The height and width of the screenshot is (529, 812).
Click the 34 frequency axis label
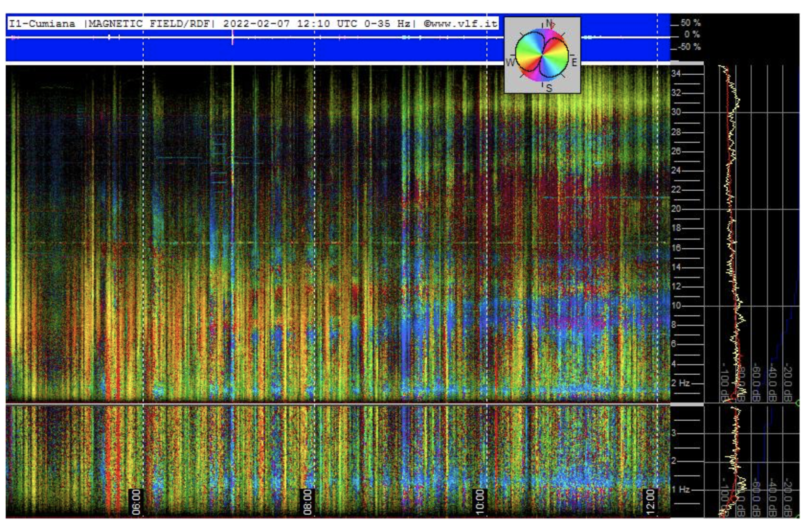676,74
